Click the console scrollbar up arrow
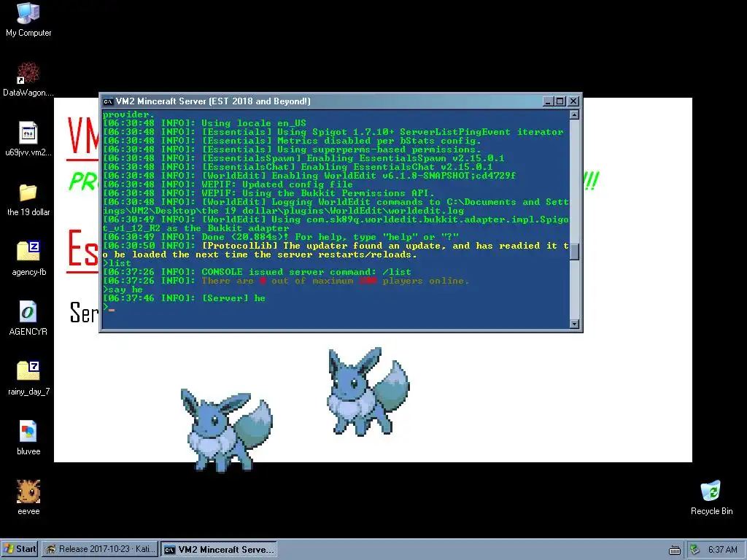 click(575, 114)
